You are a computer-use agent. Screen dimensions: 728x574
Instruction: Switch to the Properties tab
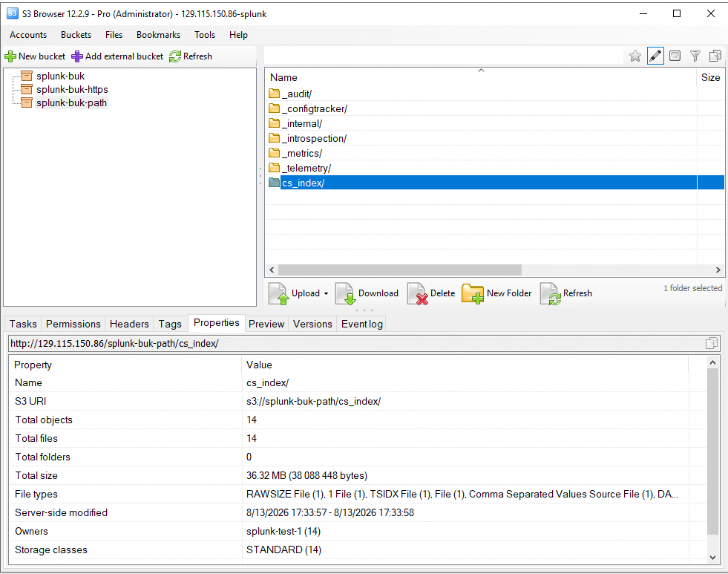pos(217,322)
